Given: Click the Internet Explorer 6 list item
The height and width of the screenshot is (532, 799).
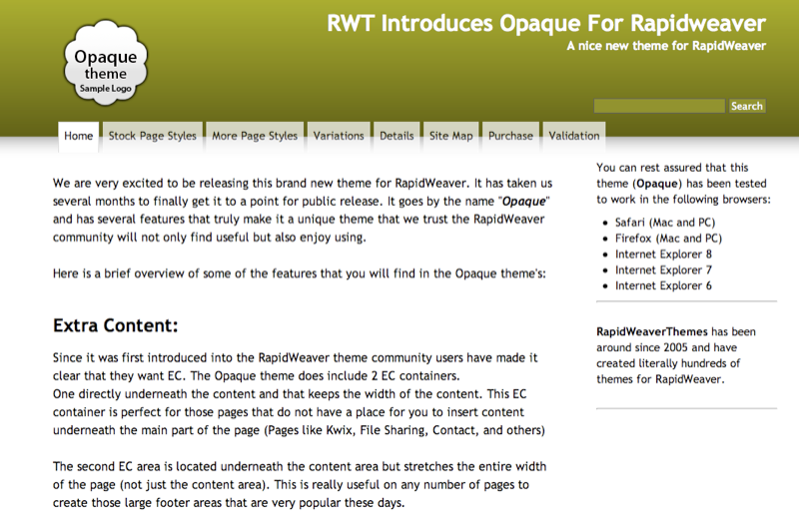Looking at the screenshot, I should click(x=663, y=285).
